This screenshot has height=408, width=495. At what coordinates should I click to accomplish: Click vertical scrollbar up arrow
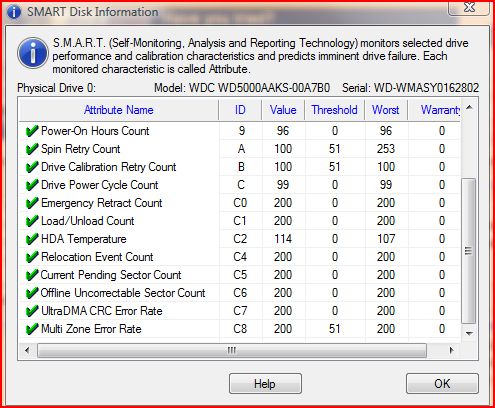tap(470, 107)
